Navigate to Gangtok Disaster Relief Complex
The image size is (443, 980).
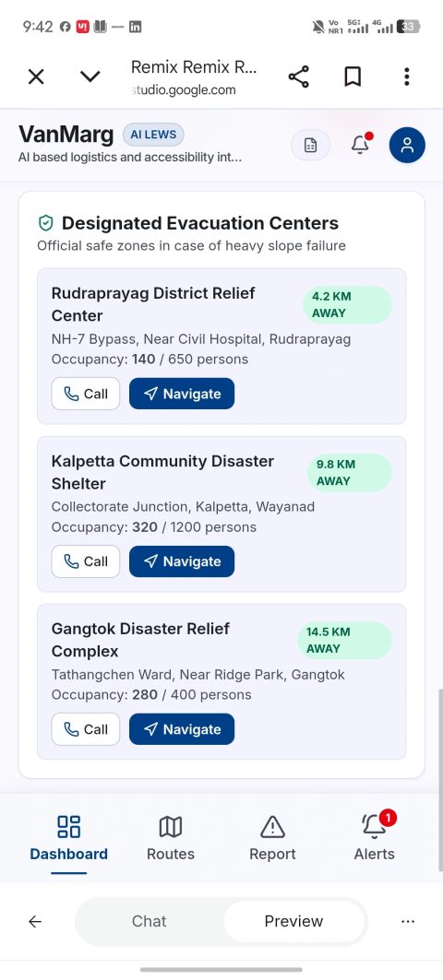182,728
